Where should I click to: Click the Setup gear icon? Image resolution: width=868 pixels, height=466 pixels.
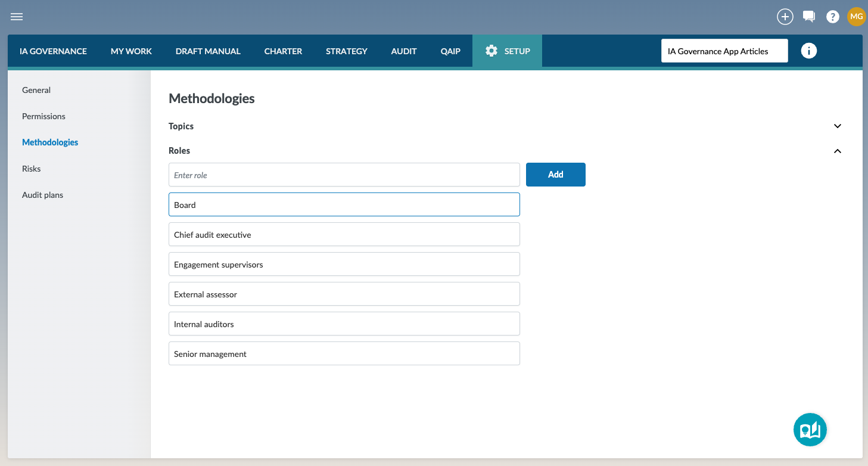click(491, 51)
